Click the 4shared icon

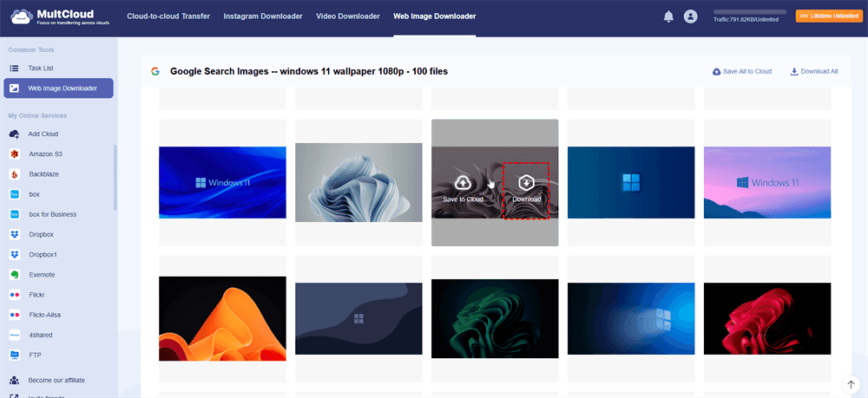[15, 335]
